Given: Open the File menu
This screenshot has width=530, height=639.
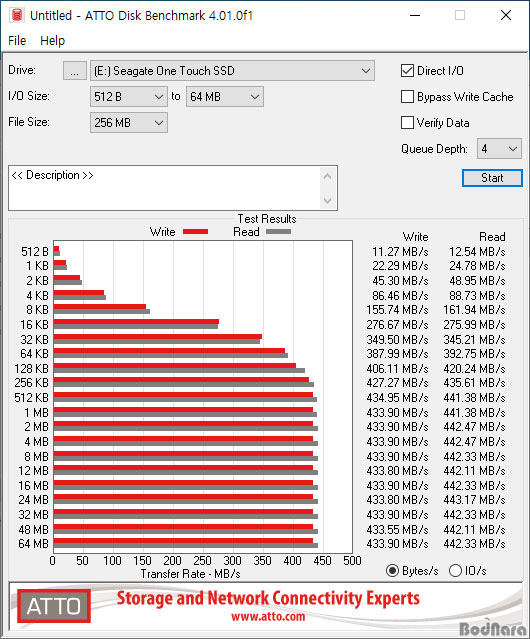Looking at the screenshot, I should 17,41.
